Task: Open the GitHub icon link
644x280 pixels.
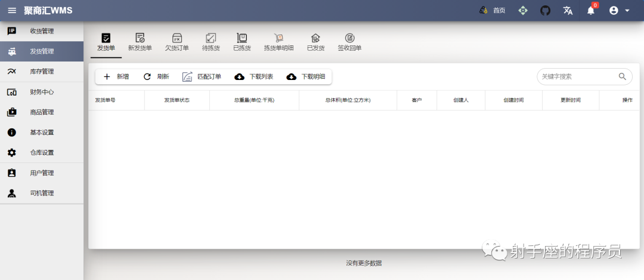Action: tap(545, 11)
